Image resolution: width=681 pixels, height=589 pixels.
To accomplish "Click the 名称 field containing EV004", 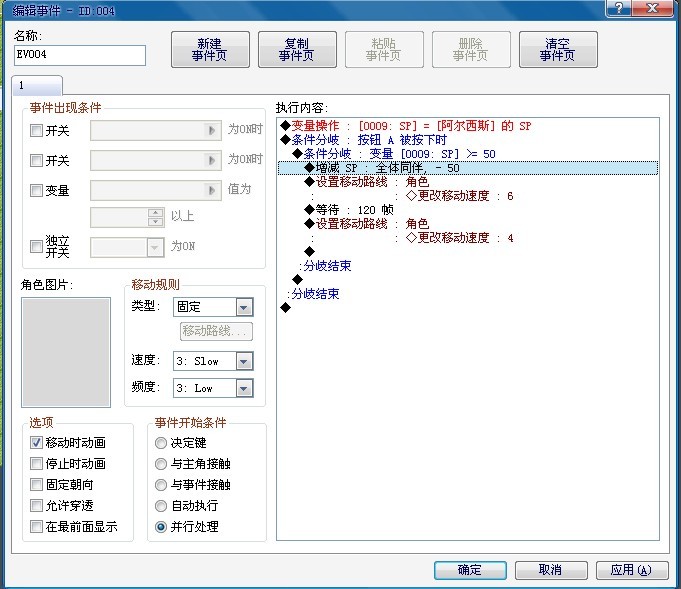I will (x=80, y=55).
